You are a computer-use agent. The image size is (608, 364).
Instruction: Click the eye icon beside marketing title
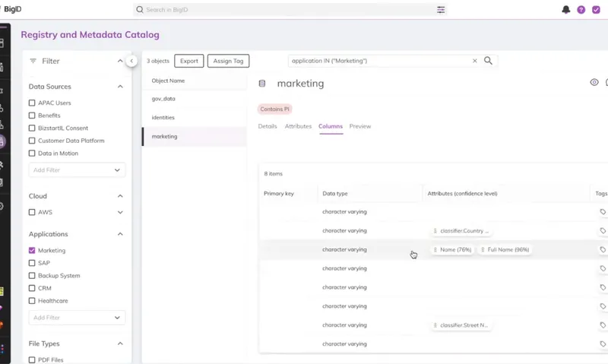pos(594,83)
